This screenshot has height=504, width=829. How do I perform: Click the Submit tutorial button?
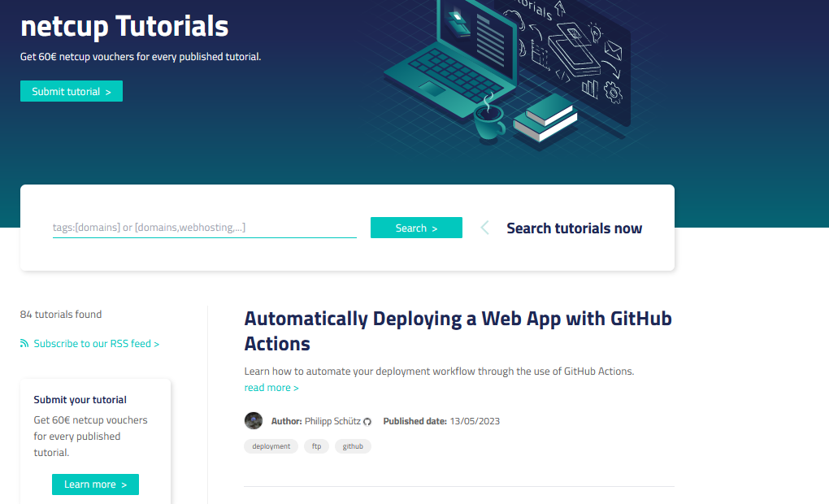72,92
